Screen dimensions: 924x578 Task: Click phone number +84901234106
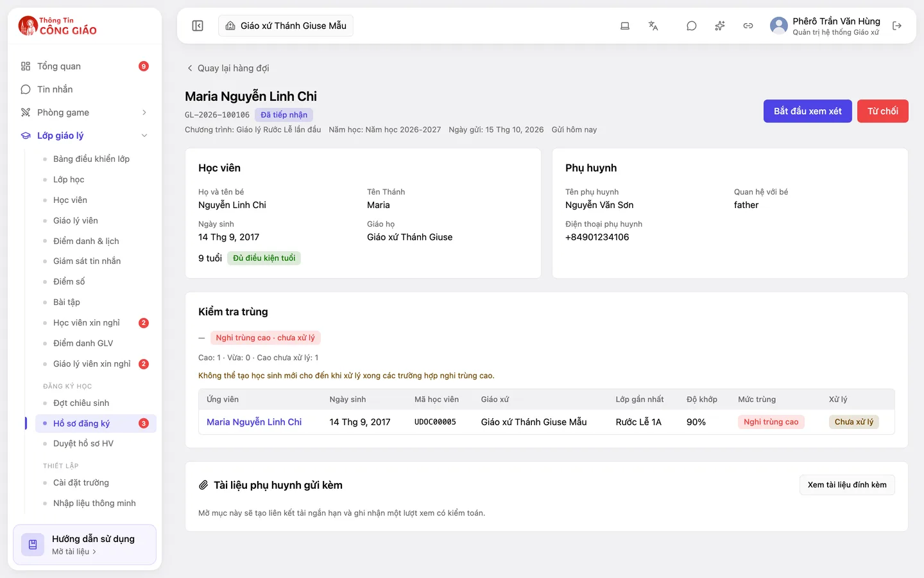point(597,237)
